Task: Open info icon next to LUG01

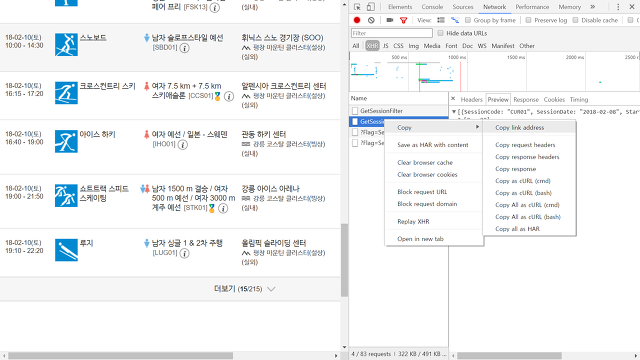Action: pos(184,253)
